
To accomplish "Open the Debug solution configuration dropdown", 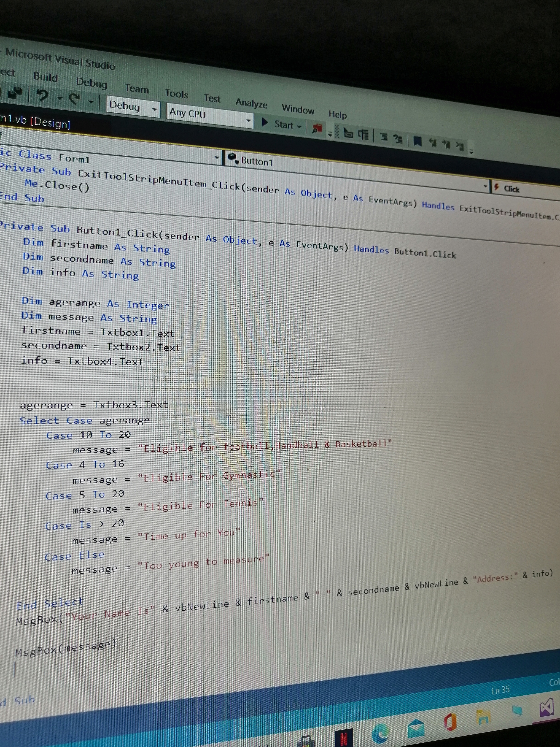I will point(133,107).
